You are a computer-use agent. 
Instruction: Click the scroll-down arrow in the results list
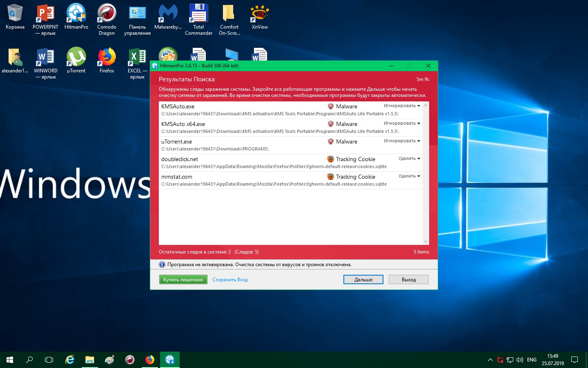(426, 242)
